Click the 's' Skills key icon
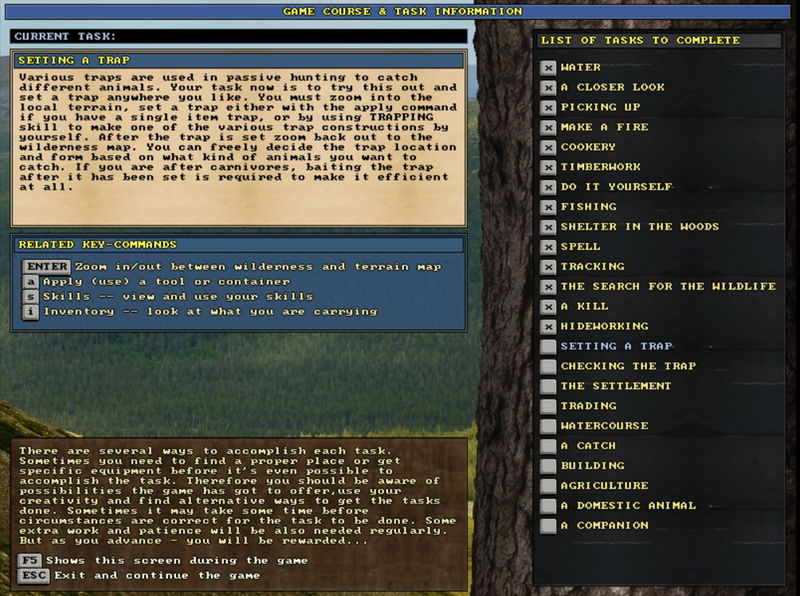Image resolution: width=800 pixels, height=596 pixels. [x=31, y=297]
